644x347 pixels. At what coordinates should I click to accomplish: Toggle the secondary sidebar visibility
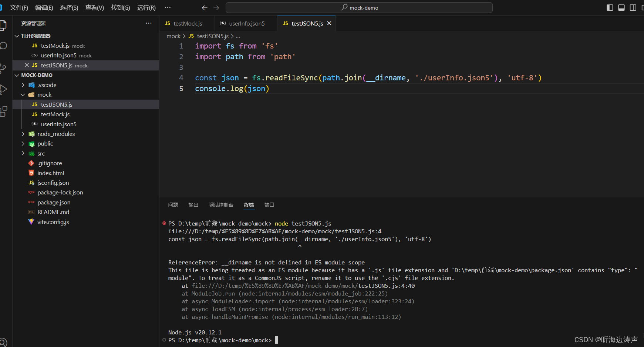click(633, 7)
